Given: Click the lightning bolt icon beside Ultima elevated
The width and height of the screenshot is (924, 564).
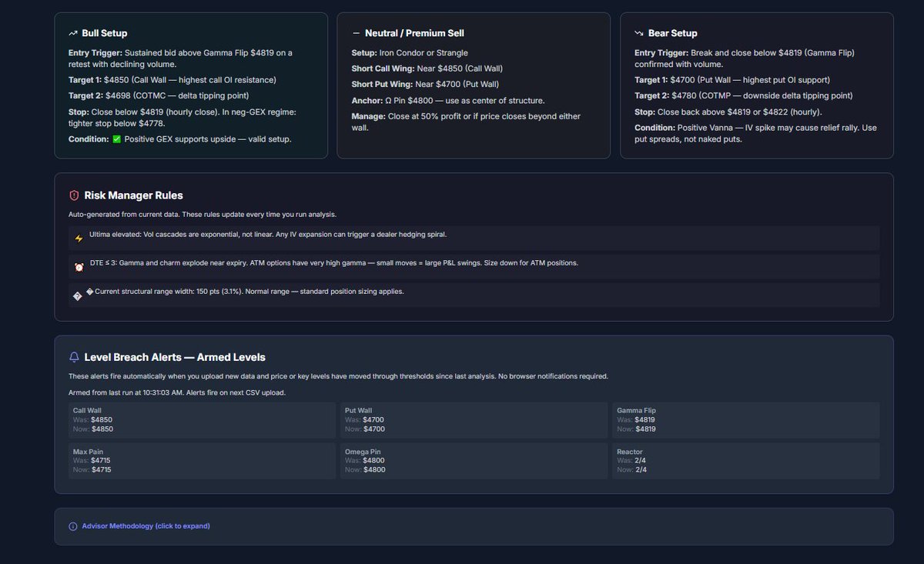Looking at the screenshot, I should pos(79,239).
